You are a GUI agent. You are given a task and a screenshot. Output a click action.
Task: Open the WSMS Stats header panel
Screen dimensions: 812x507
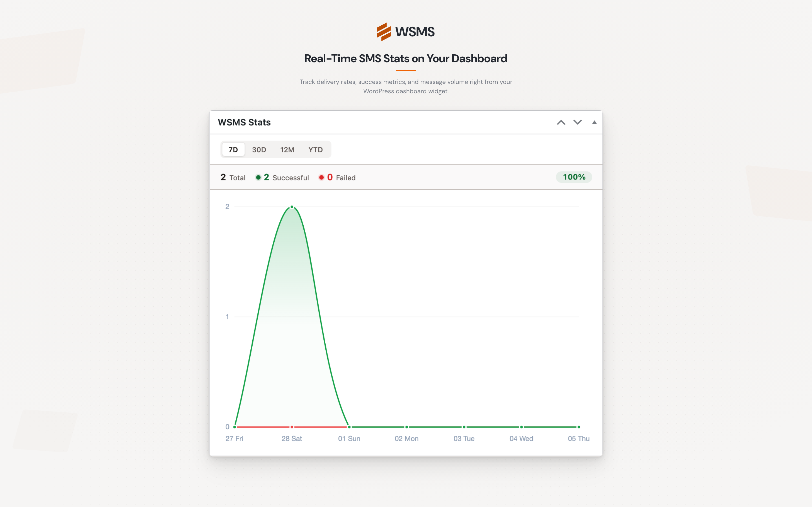(x=406, y=122)
